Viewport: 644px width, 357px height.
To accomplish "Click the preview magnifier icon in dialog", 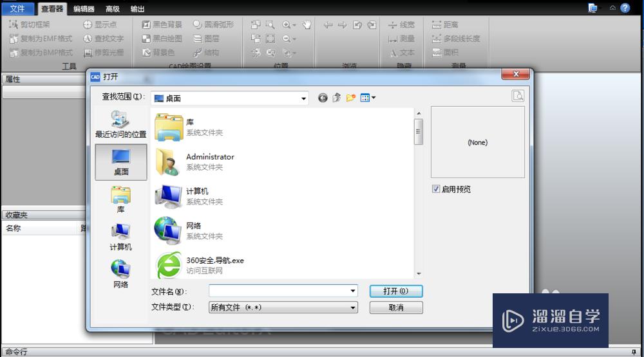I will 518,96.
